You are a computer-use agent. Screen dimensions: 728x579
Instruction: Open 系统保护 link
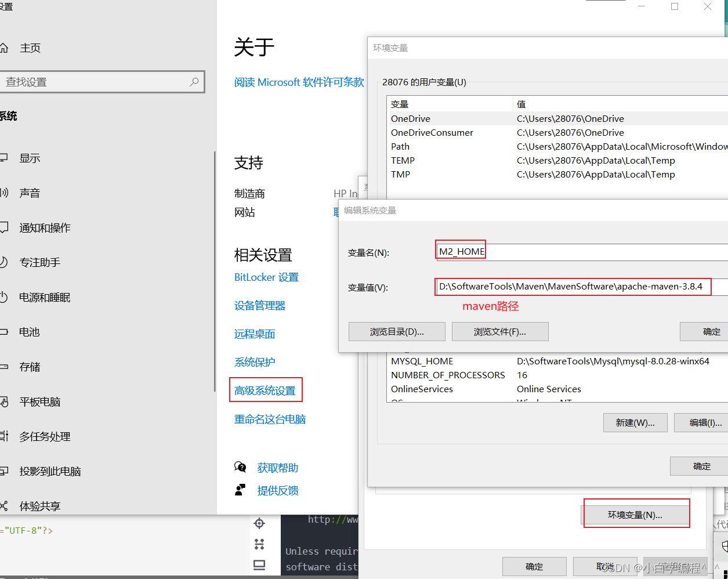coord(255,362)
